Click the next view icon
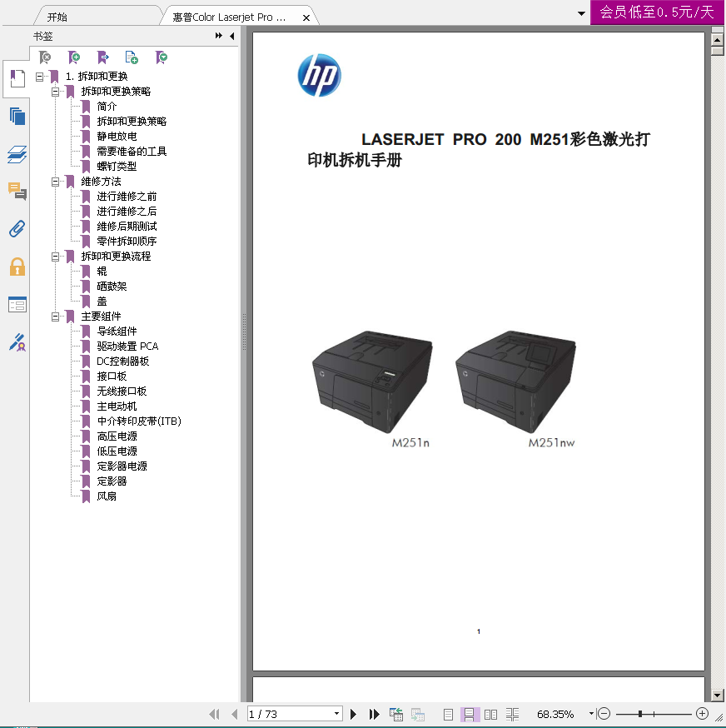The height and width of the screenshot is (728, 726). click(418, 714)
